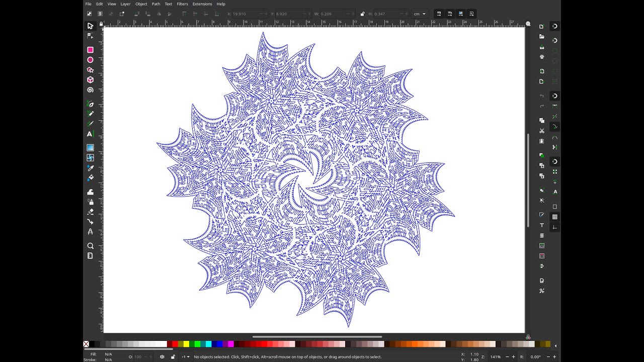Screen dimensions: 644x362
Task: Click the rotation 0.00° field
Action: [x=535, y=357]
